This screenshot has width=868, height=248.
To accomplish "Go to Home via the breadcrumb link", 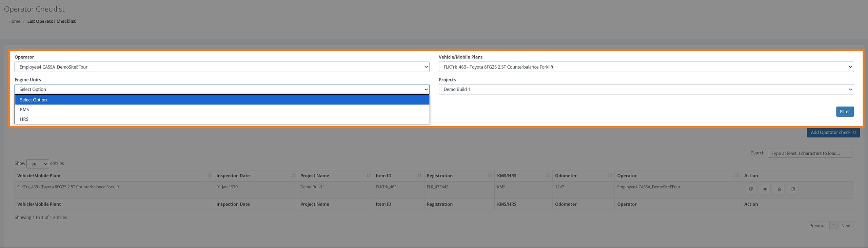I will click(x=14, y=21).
